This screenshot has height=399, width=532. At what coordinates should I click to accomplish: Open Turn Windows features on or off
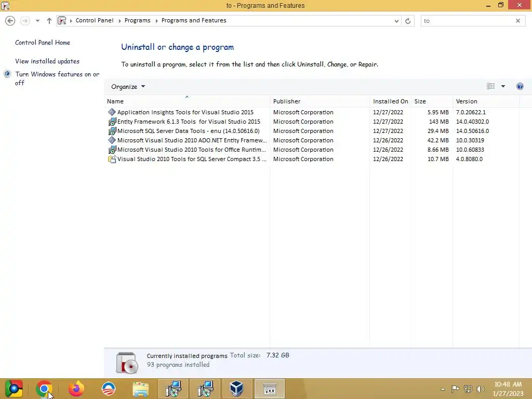[57, 78]
